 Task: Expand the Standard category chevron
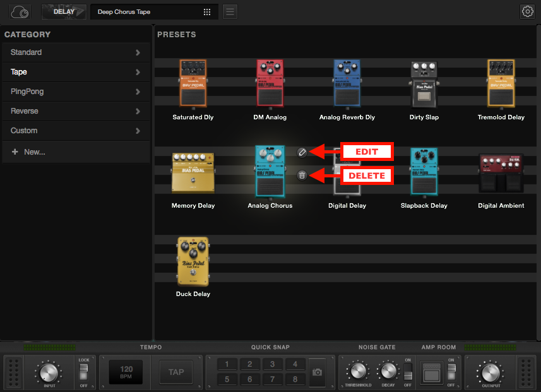pos(138,52)
